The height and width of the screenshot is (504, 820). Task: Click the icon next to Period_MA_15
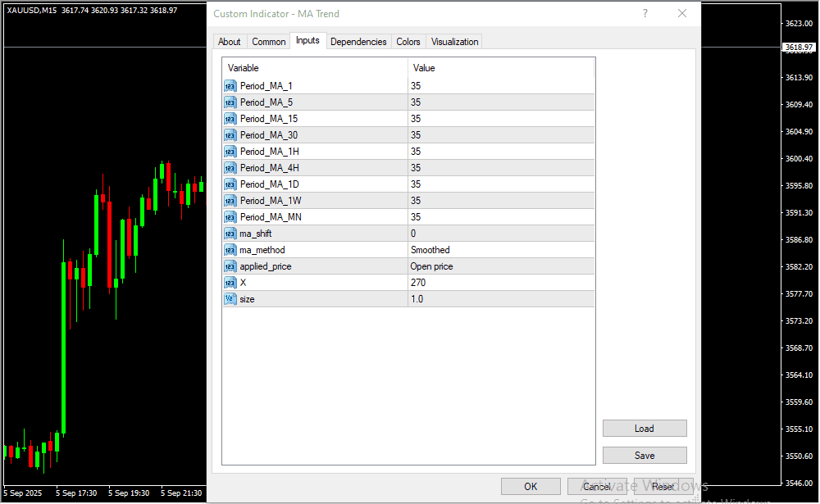230,119
